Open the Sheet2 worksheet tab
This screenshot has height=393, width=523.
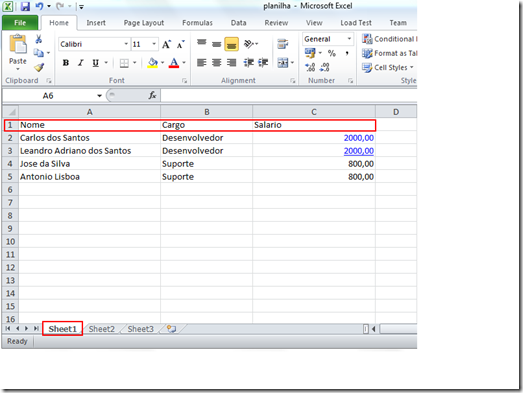pyautogui.click(x=101, y=329)
